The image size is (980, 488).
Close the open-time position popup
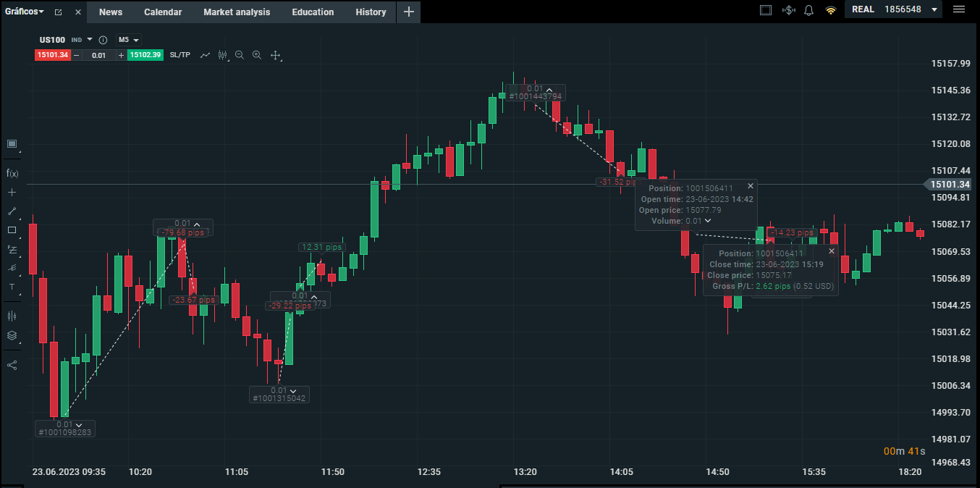coord(751,186)
